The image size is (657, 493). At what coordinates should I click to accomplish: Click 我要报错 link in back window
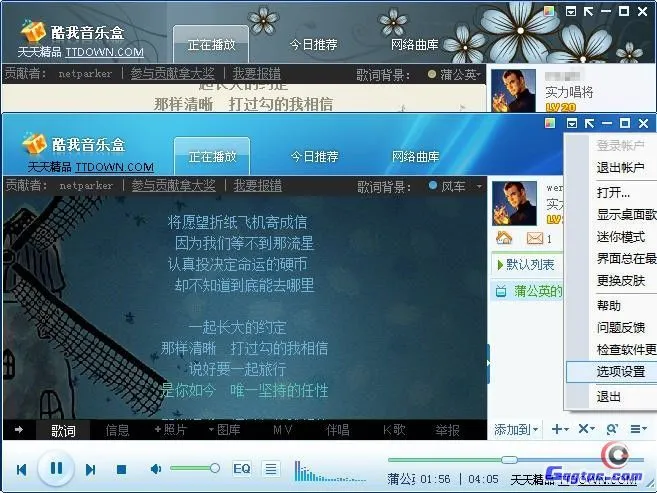[x=257, y=74]
